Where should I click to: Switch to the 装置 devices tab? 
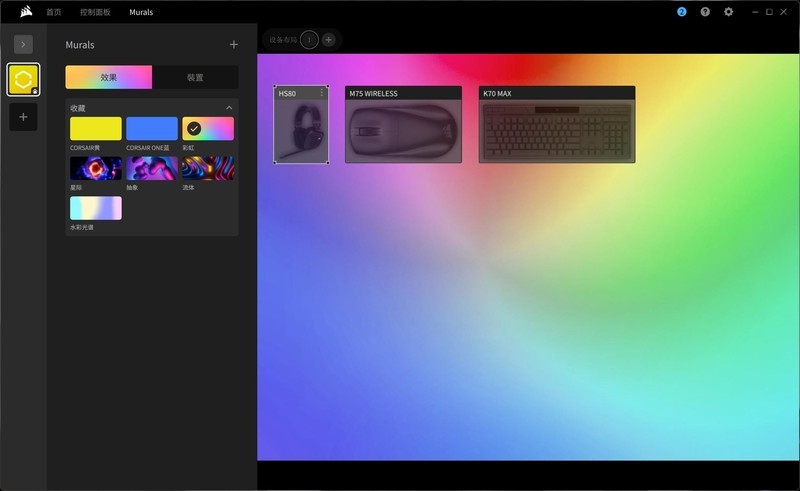[x=195, y=77]
